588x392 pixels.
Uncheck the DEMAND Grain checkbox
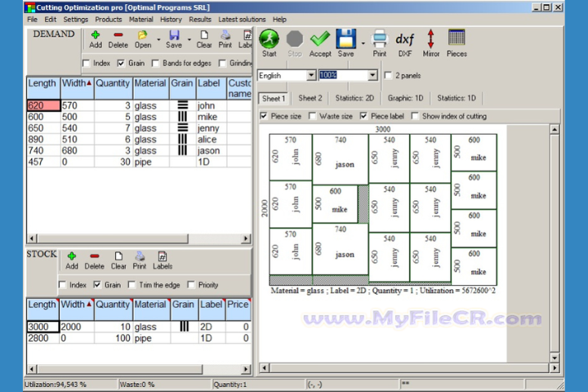121,63
